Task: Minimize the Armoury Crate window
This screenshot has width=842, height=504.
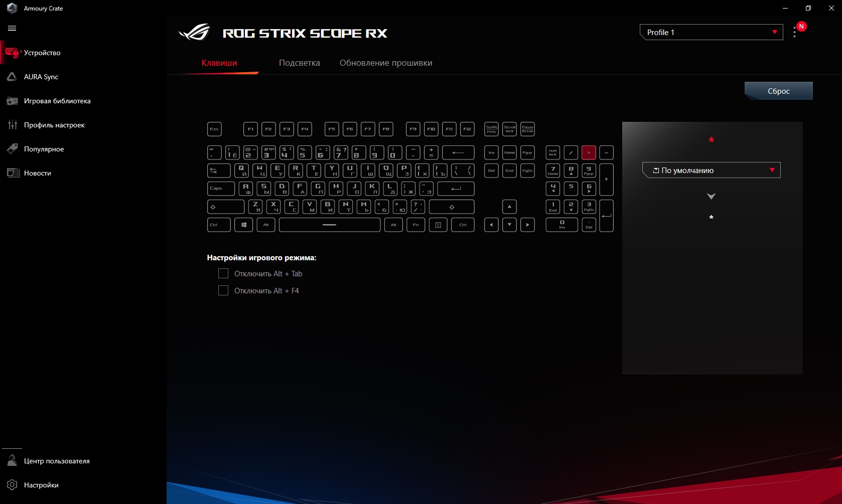Action: click(x=785, y=8)
